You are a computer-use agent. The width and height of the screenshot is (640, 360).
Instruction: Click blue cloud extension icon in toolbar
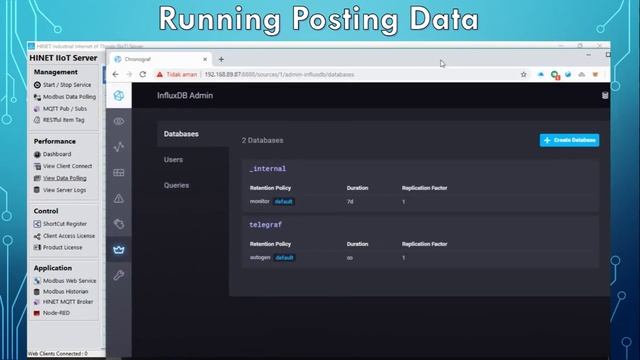pos(541,74)
